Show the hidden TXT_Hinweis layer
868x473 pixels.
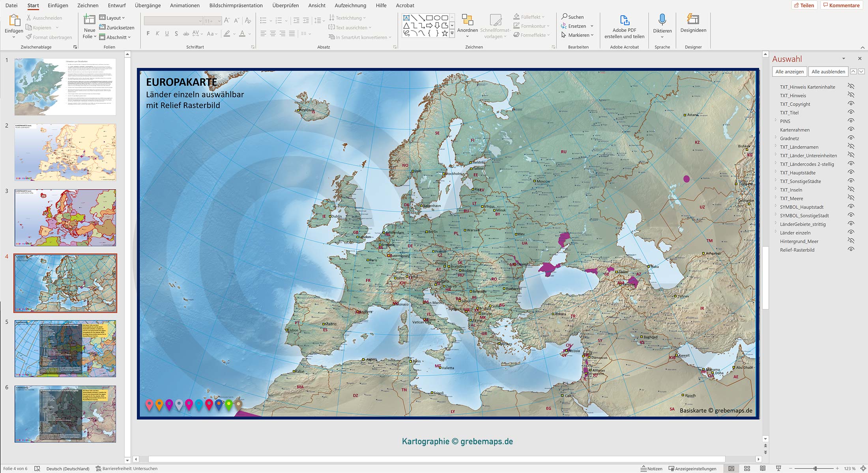pyautogui.click(x=851, y=95)
